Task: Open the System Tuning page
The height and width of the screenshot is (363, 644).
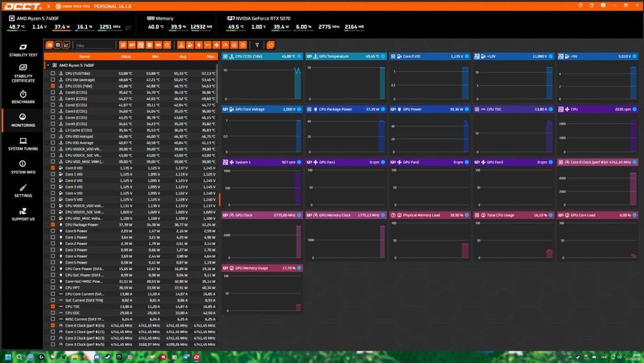Action: [23, 144]
